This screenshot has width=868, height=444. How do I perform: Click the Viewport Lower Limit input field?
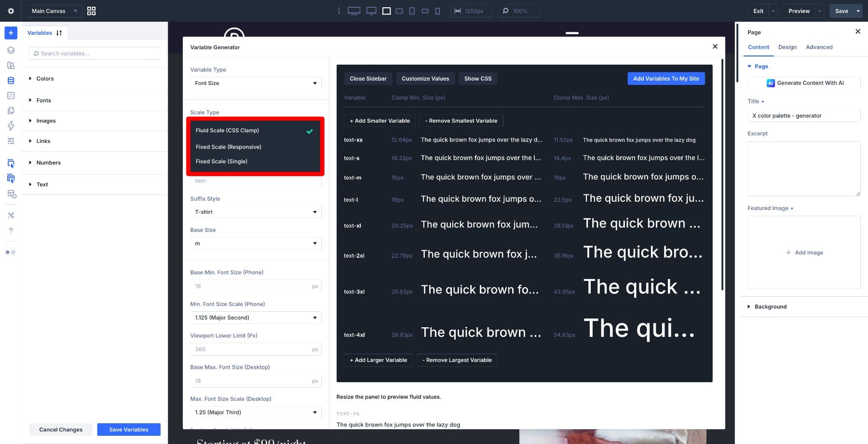[256, 349]
